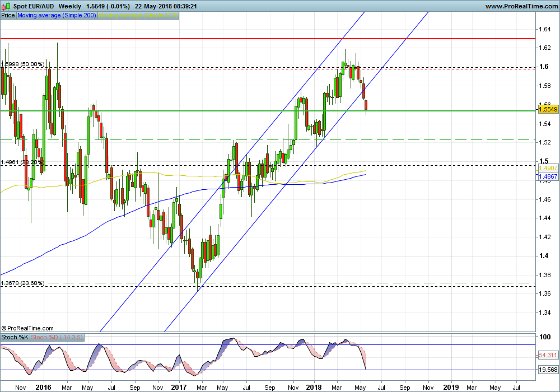Image resolution: width=560 pixels, height=392 pixels.
Task: Click the ©ProRealTime.com copyright text
Action: (27, 328)
